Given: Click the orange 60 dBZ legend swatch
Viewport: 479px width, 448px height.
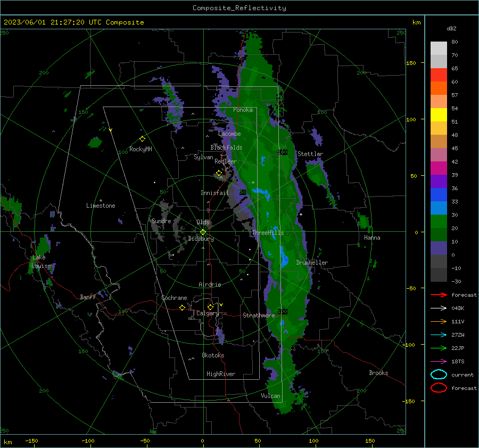Looking at the screenshot, I should point(439,88).
